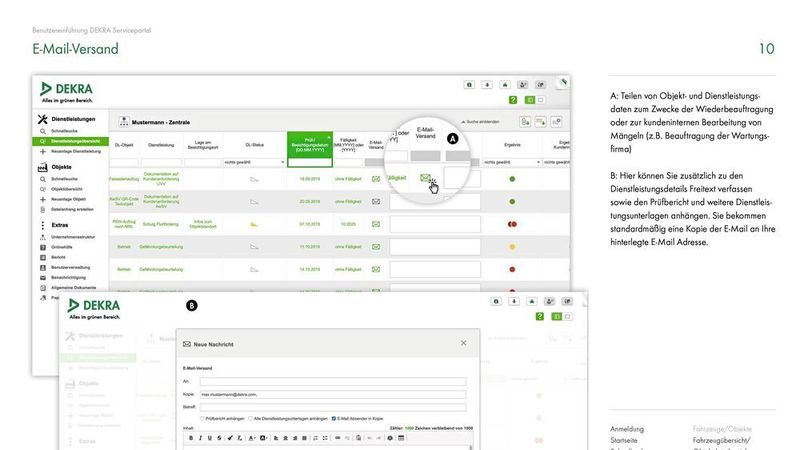
Task: Click the home icon in the front DEKRA window header
Action: (532, 302)
